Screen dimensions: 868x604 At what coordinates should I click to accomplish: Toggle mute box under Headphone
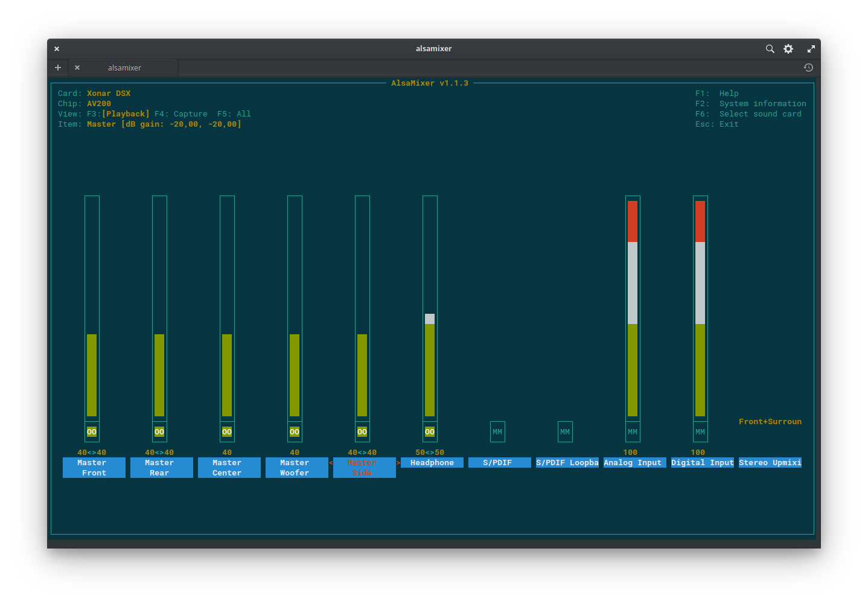tap(430, 431)
